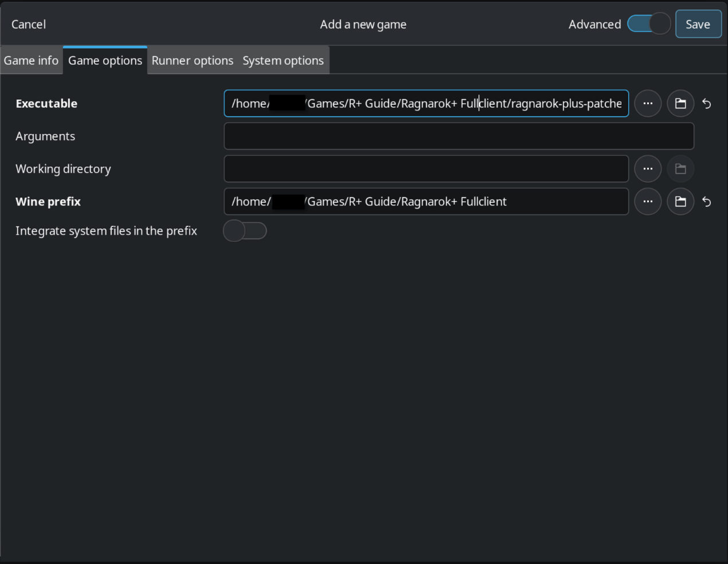728x564 pixels.
Task: Click into the Executable path field
Action: pos(425,103)
